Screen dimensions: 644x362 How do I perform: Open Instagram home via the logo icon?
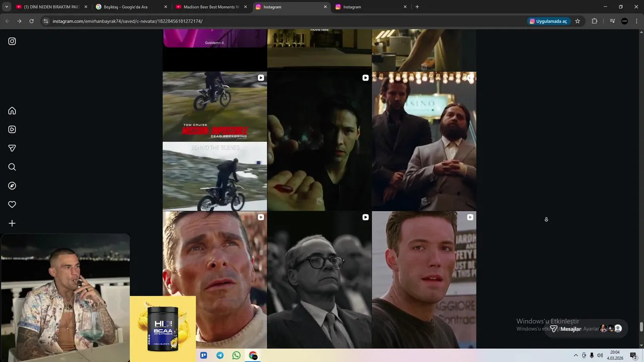[x=12, y=41]
